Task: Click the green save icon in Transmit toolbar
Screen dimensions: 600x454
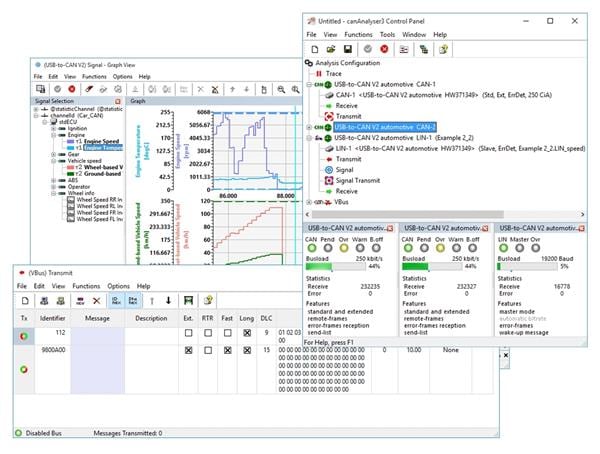Action: coord(188,300)
